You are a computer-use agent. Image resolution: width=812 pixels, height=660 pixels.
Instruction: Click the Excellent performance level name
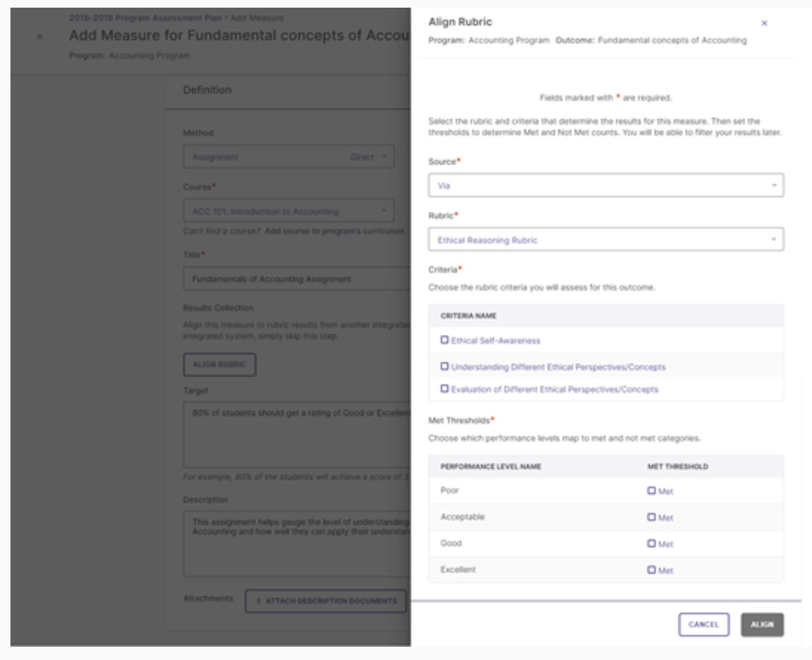coord(458,569)
